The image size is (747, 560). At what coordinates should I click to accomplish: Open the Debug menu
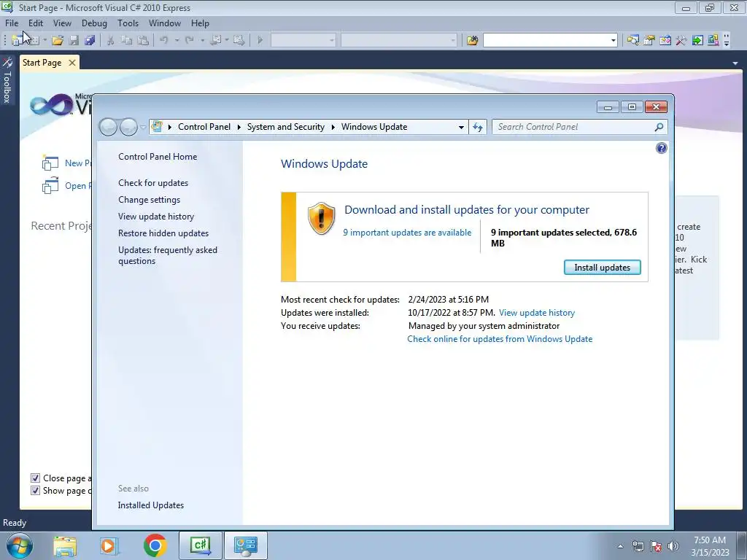click(94, 23)
